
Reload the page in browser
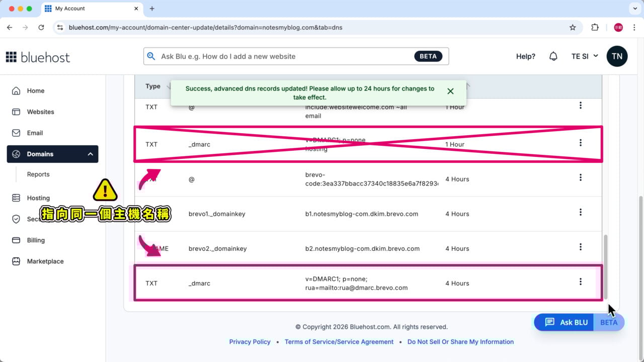coord(41,28)
